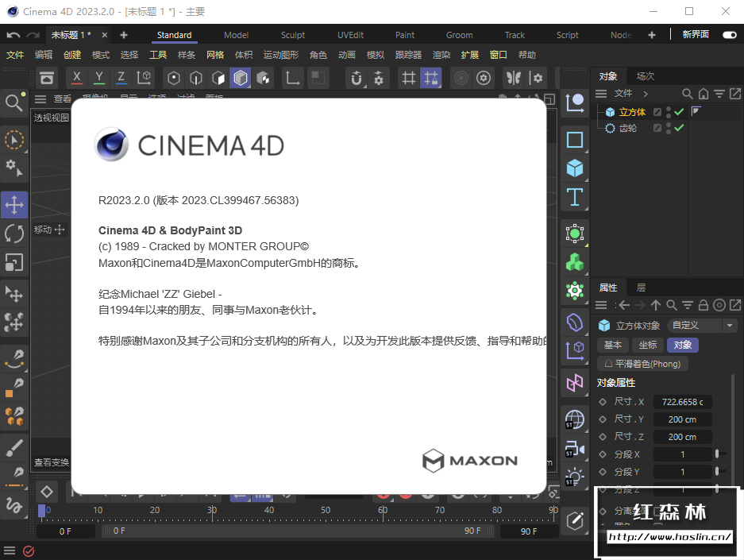Image resolution: width=744 pixels, height=560 pixels.
Task: Switch to 层 layers tab
Action: 641,288
